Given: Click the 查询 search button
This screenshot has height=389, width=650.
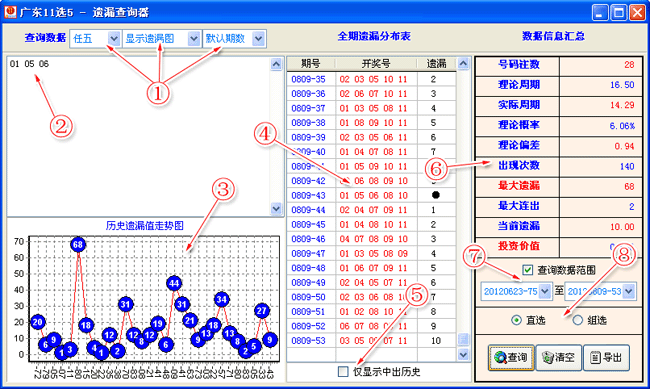Looking at the screenshot, I should pos(511,357).
